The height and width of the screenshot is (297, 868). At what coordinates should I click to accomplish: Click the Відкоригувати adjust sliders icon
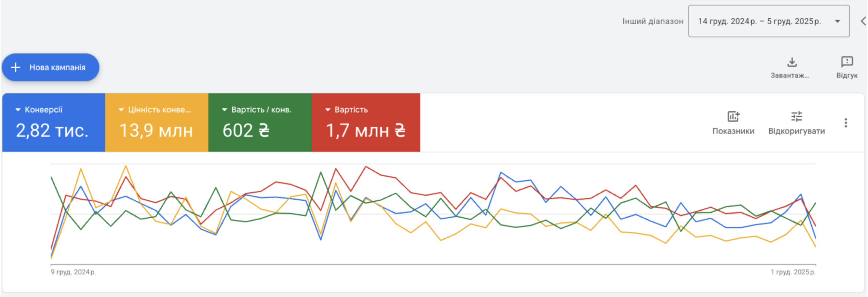coord(796,117)
